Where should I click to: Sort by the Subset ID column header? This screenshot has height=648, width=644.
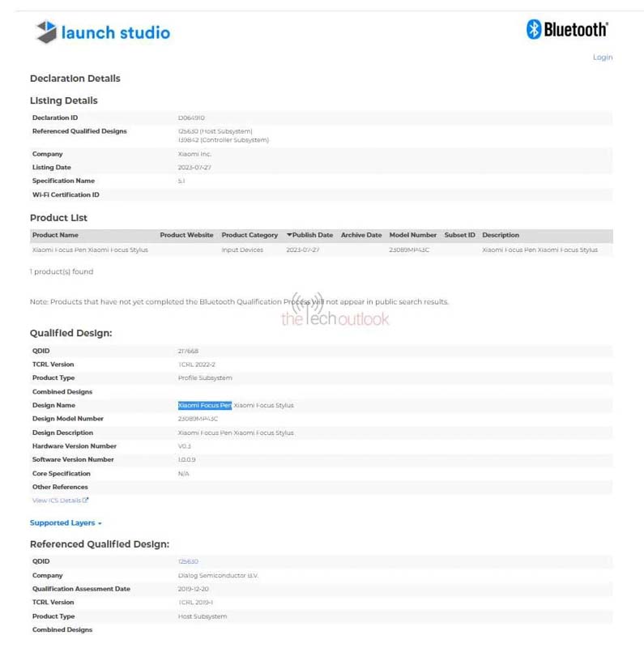[459, 235]
